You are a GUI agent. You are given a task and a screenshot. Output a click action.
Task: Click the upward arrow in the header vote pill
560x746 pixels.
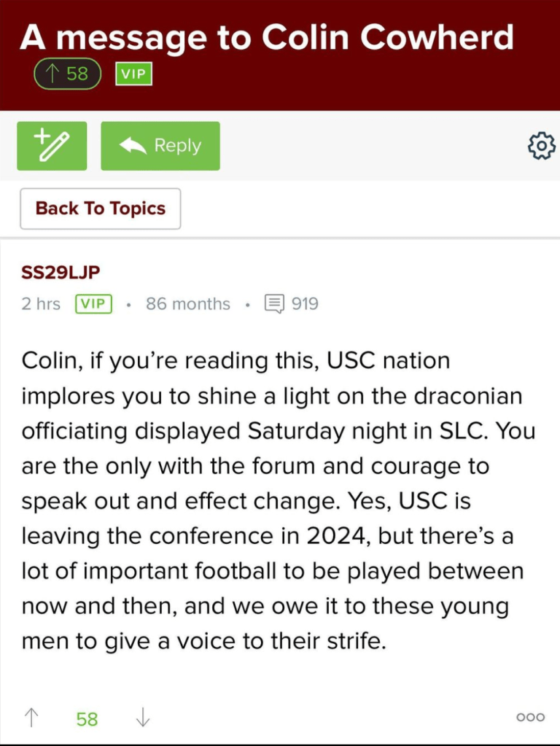[x=52, y=74]
